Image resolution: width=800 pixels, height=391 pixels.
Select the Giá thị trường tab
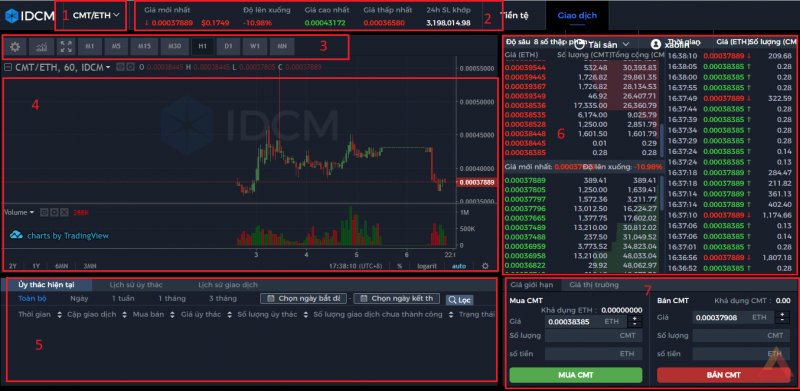coord(594,285)
